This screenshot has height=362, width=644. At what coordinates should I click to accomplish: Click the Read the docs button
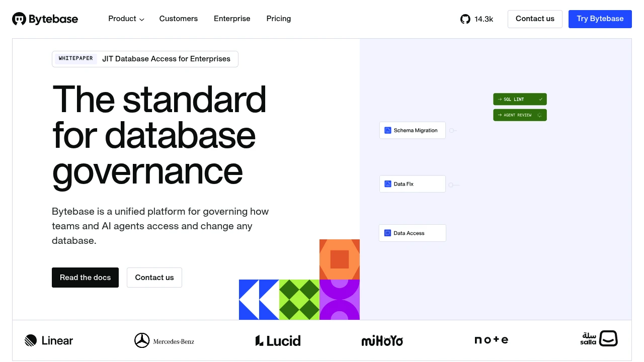coord(85,278)
